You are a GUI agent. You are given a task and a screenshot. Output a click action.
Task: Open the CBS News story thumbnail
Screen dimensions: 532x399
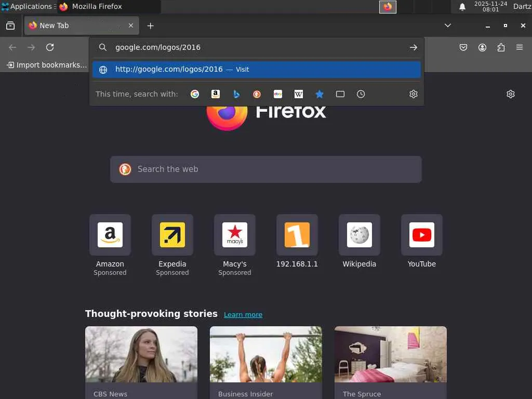click(141, 354)
